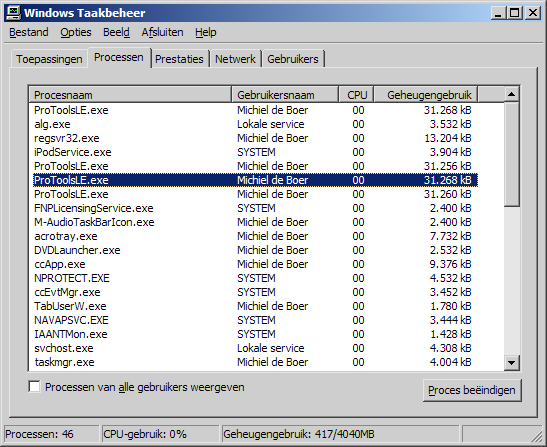Select the FNPLicensingService.exe process
547x447 pixels.
[x=254, y=208]
